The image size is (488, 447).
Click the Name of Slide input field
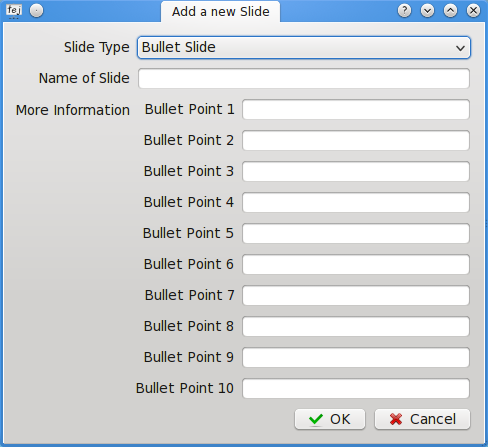tap(304, 78)
